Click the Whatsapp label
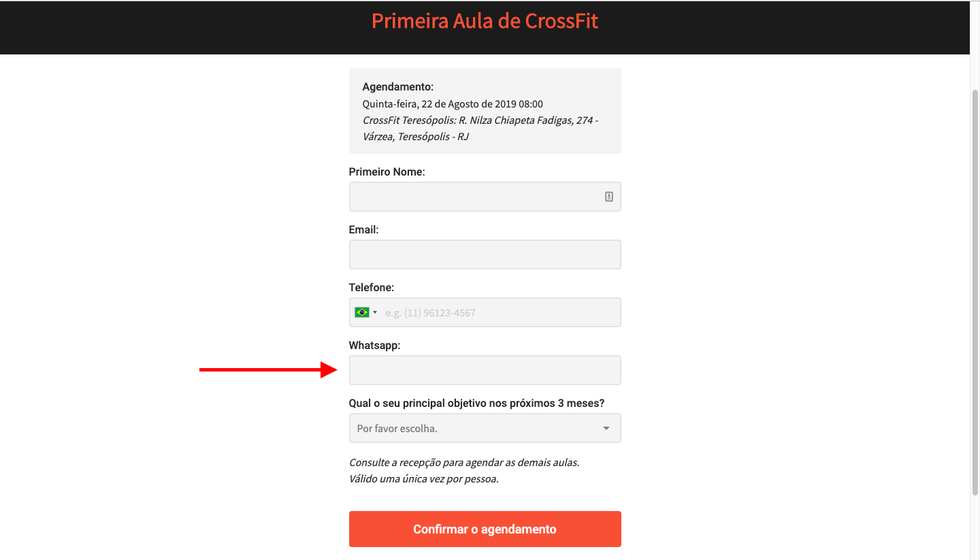The height and width of the screenshot is (560, 980). [x=374, y=346]
